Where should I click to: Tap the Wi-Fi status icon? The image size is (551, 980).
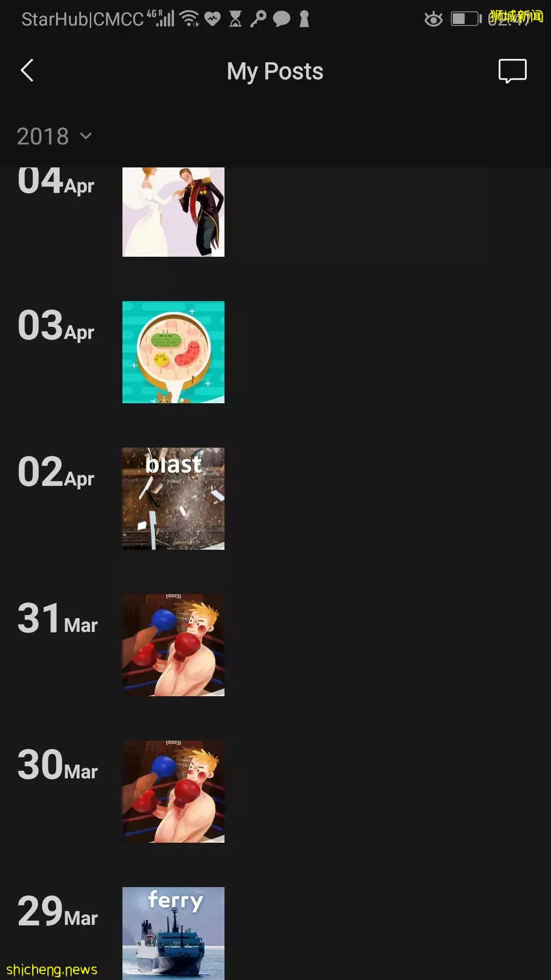point(190,19)
